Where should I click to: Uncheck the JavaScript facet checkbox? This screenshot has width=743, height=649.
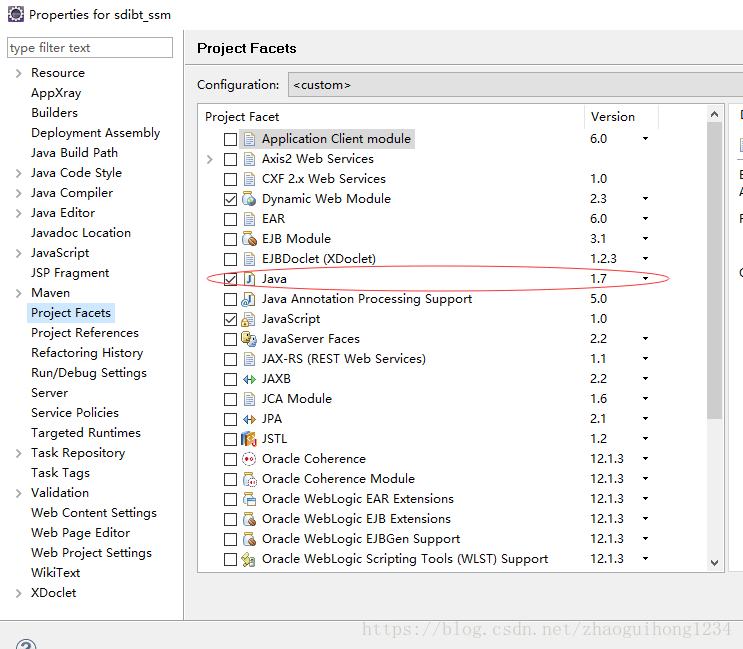[x=230, y=320]
